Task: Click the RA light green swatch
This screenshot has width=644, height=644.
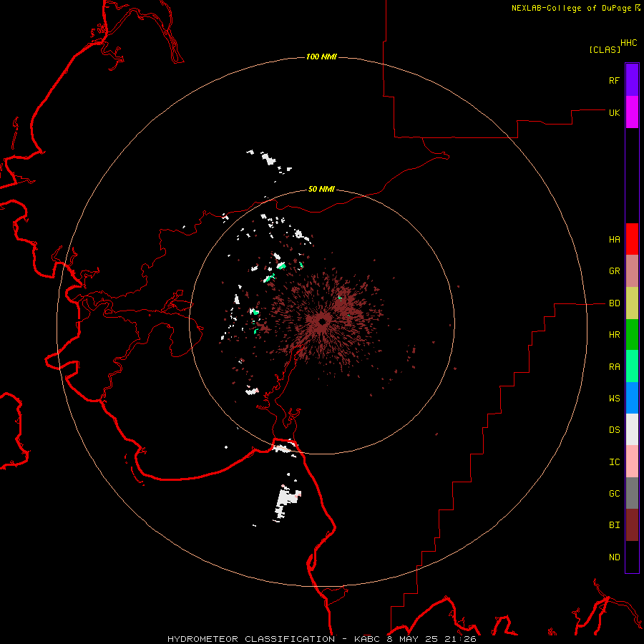Action: pyautogui.click(x=632, y=366)
